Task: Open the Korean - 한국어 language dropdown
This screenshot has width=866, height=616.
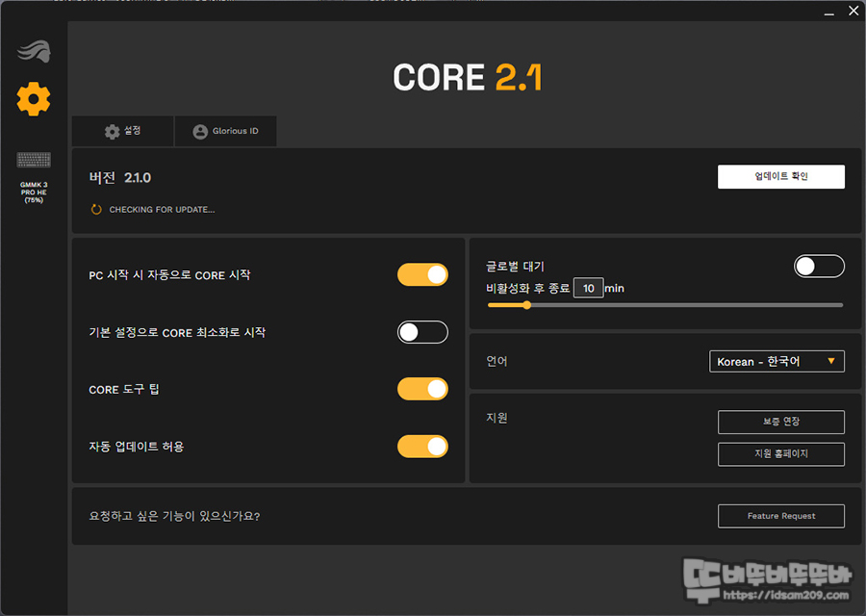Action: pos(777,361)
